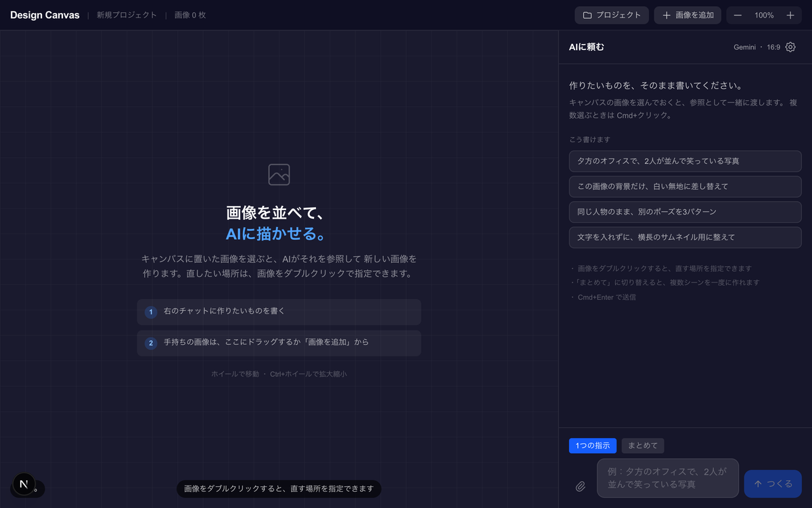The height and width of the screenshot is (508, 812).
Task: Click the 画像をダブルクリックすると hint toast at bottom
Action: 279,489
